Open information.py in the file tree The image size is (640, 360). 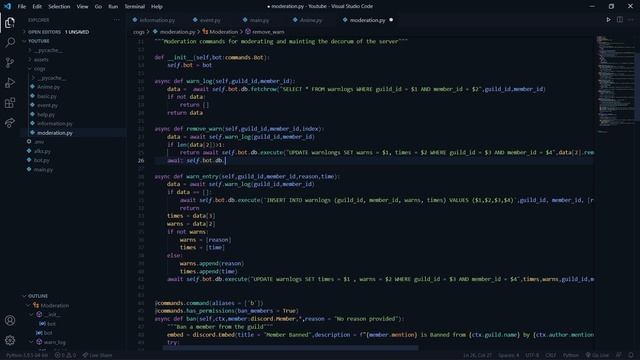click(x=54, y=124)
